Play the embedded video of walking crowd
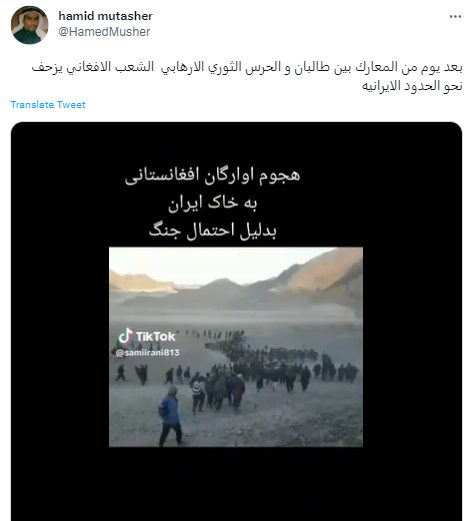Image resolution: width=476 pixels, height=521 pixels. click(x=236, y=347)
